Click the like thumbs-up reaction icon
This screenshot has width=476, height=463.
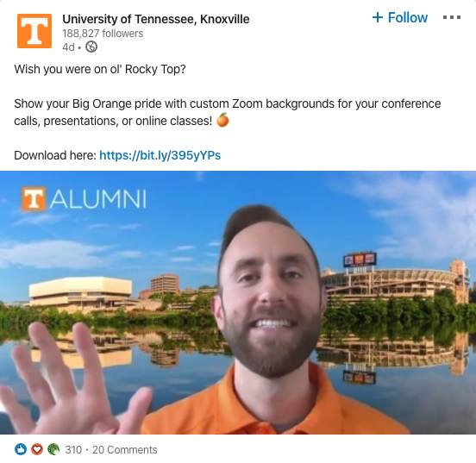click(x=21, y=449)
